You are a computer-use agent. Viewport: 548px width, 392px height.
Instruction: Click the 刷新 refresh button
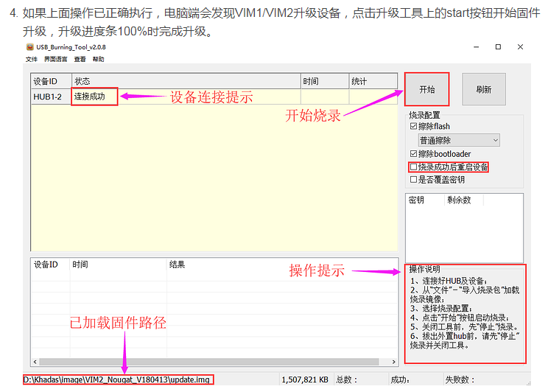484,89
